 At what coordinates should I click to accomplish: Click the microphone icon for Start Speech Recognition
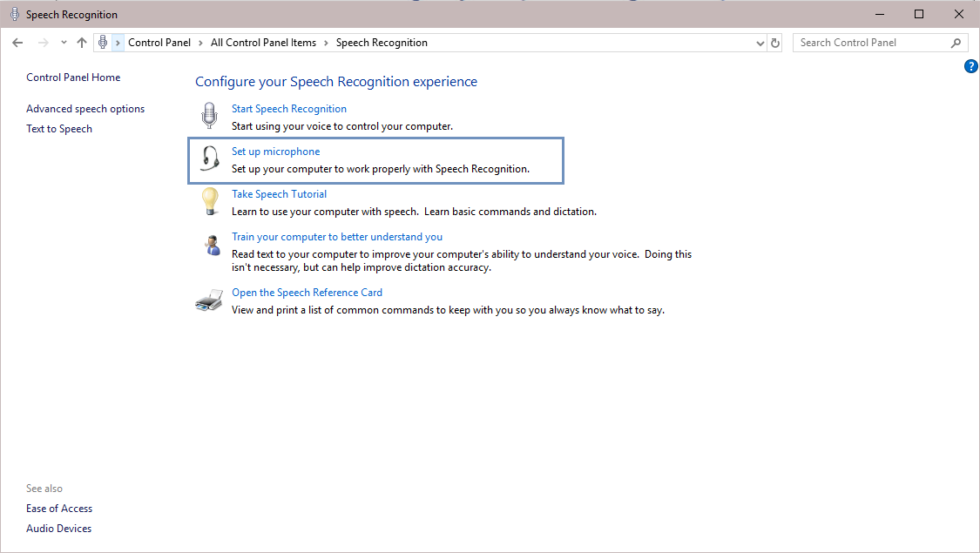coord(209,116)
